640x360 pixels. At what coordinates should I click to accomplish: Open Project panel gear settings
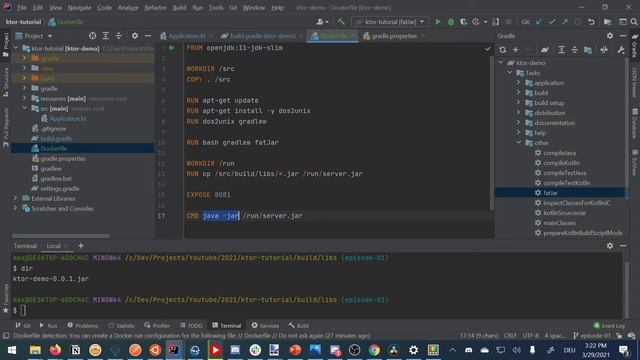tap(135, 36)
